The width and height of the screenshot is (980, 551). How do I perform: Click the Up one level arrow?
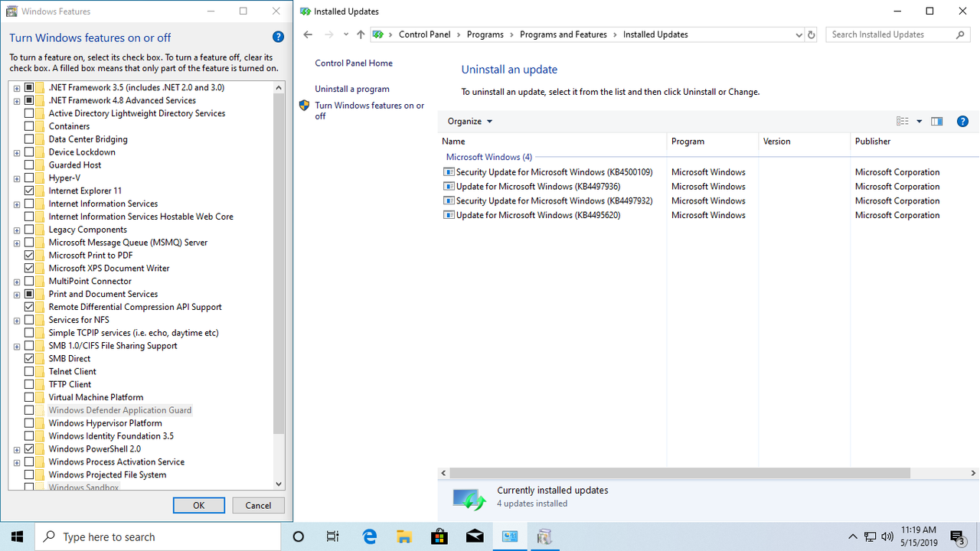tap(361, 34)
